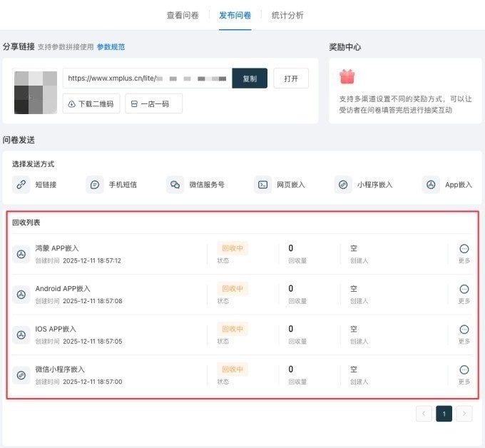Open the Android APP嵌入 entry
485x448 pixels.
pos(63,289)
